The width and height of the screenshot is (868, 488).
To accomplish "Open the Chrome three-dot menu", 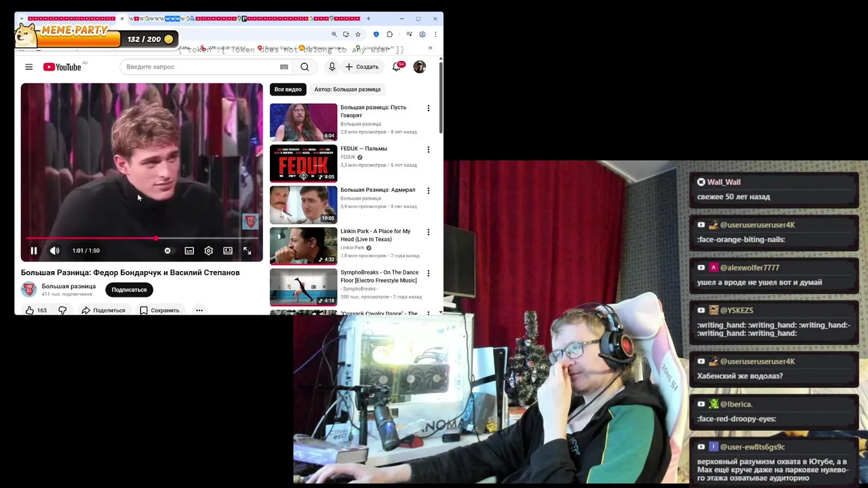I will point(435,35).
